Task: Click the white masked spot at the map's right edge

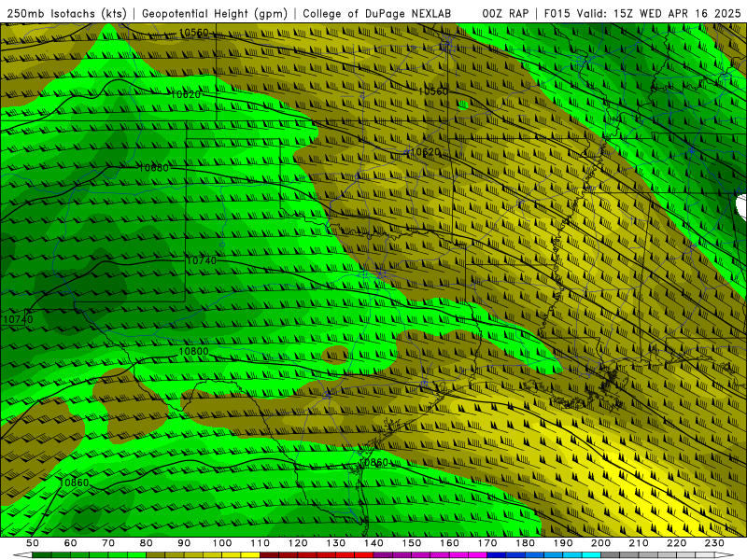Action: [x=741, y=207]
